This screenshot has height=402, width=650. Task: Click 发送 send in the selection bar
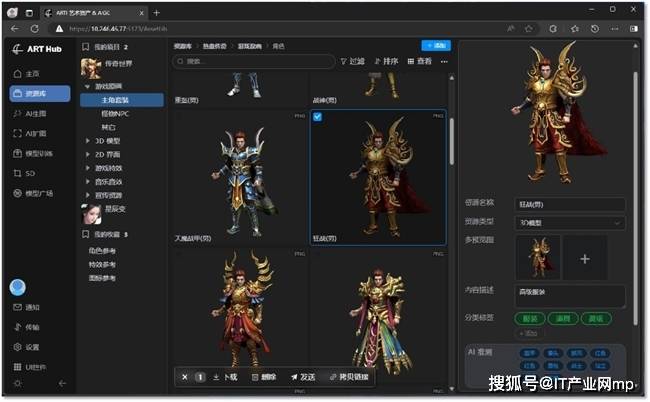(303, 377)
